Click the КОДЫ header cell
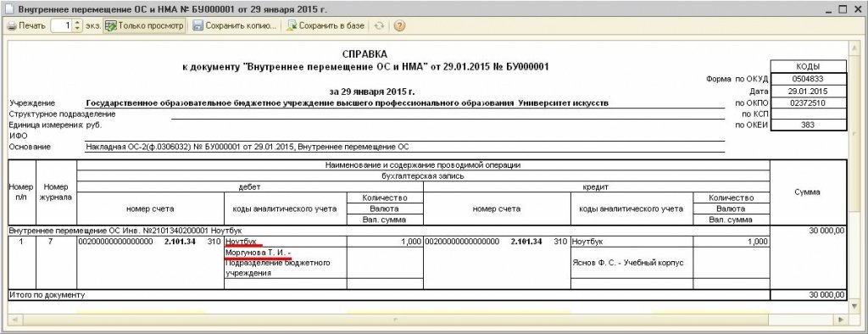The height and width of the screenshot is (334, 868). 809,66
